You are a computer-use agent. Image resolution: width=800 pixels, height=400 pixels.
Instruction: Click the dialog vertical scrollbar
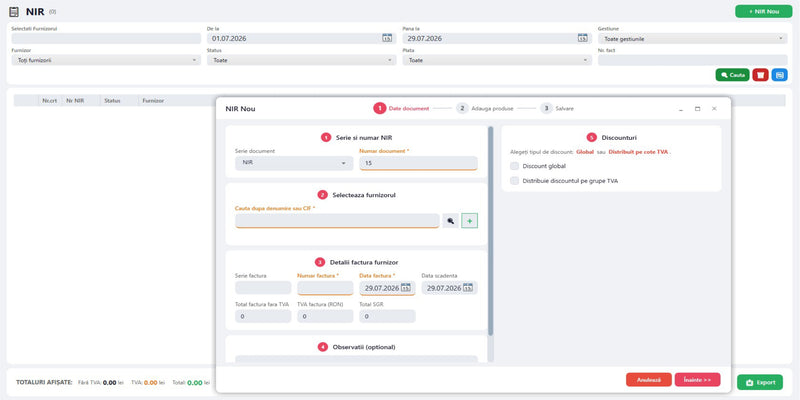490,231
